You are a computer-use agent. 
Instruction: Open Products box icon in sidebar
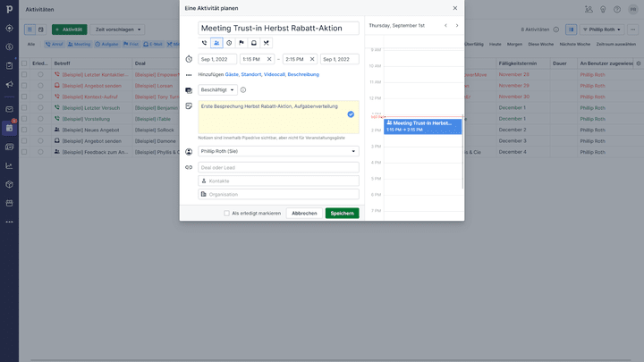click(x=9, y=184)
